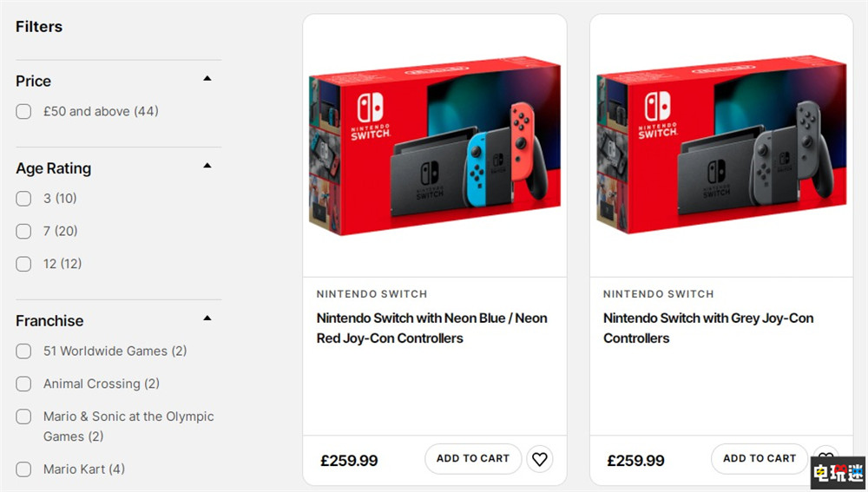Viewport: 868px width, 492px height.
Task: Click the Grey Joy-Con Switch box image
Action: coord(721,146)
